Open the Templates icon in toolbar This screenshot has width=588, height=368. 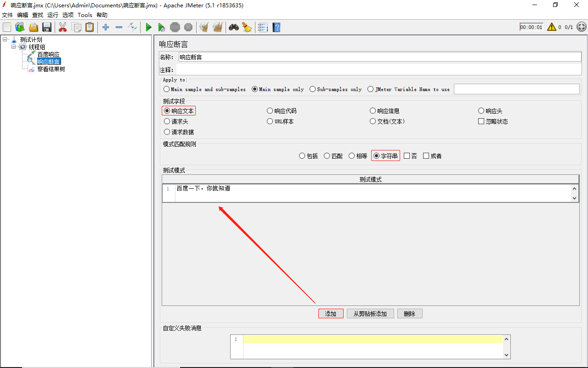click(20, 27)
